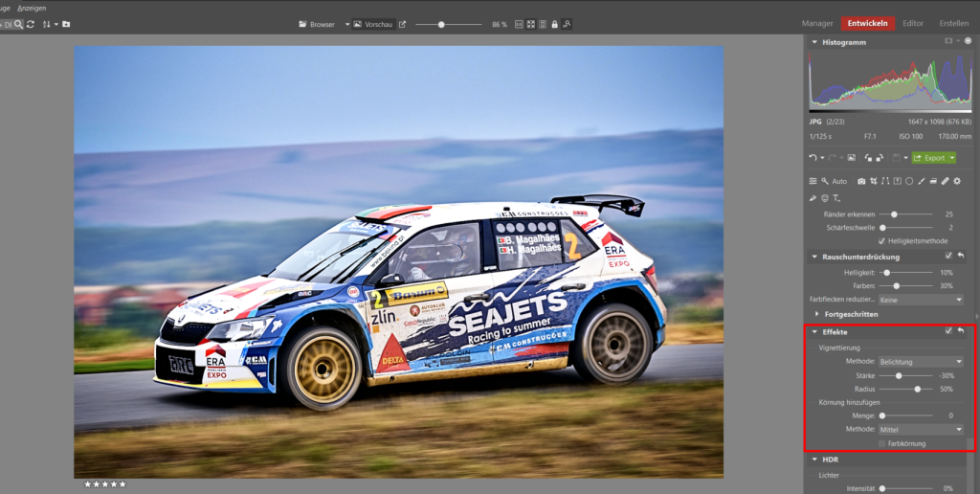Rotate the photo left
The image size is (980, 494).
point(868,158)
